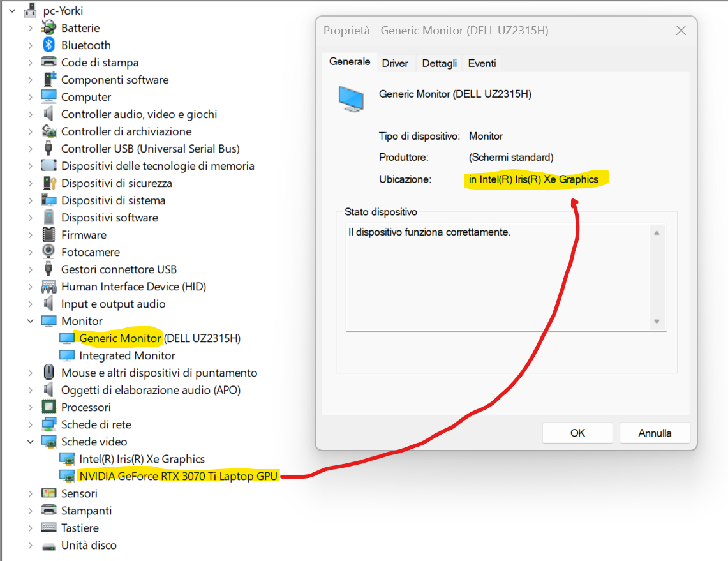The height and width of the screenshot is (561, 728).
Task: Expand the Dispositivi di sistema node
Action: click(x=31, y=200)
